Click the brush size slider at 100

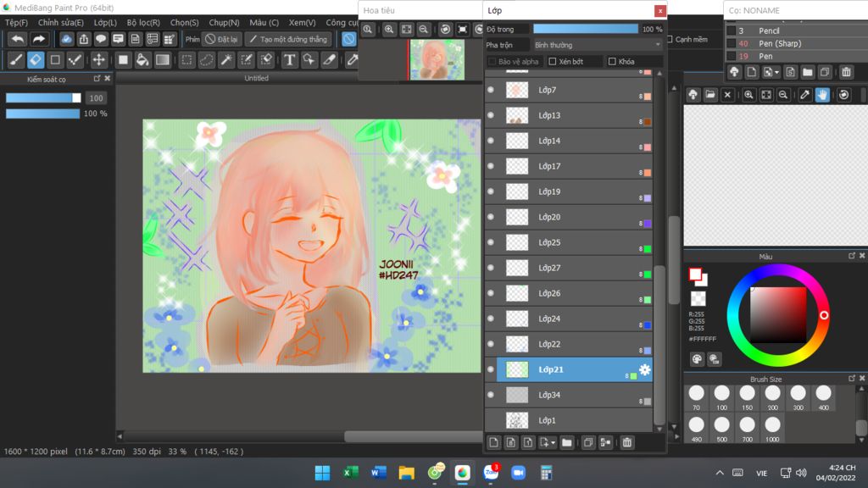point(43,98)
